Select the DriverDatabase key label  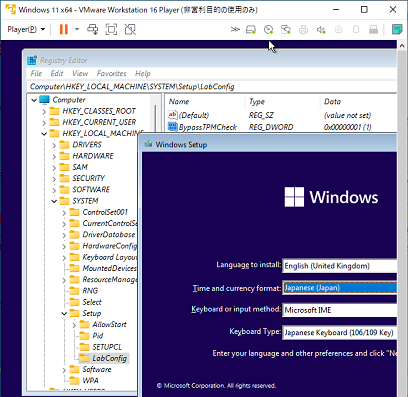pos(109,234)
